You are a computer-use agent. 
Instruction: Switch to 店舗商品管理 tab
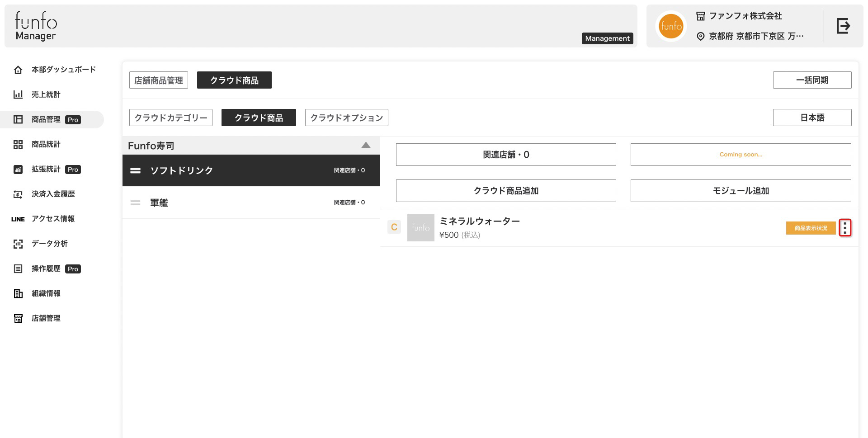point(159,80)
